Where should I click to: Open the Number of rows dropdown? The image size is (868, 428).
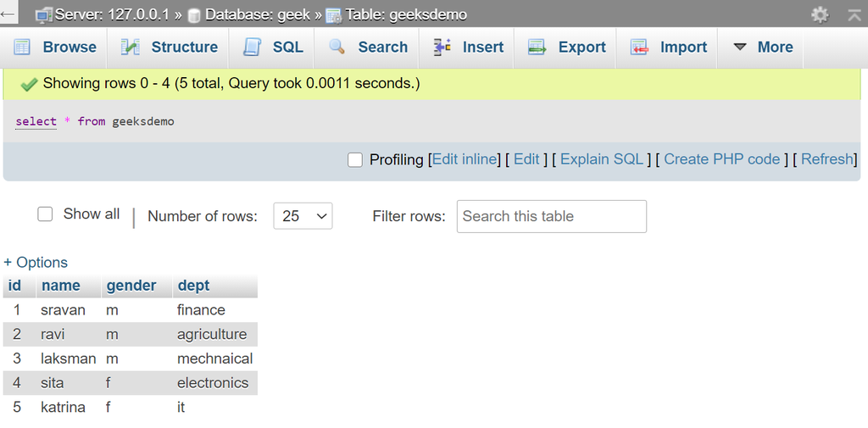(303, 216)
